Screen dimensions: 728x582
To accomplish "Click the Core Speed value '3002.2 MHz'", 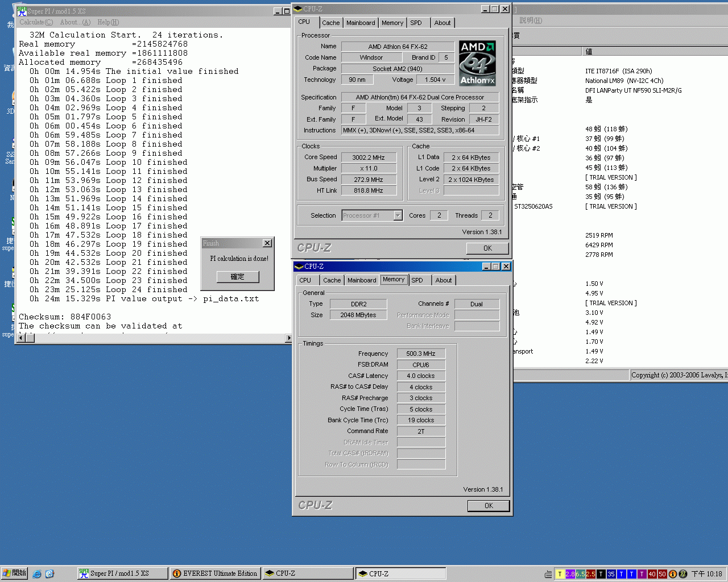I will pyautogui.click(x=368, y=157).
